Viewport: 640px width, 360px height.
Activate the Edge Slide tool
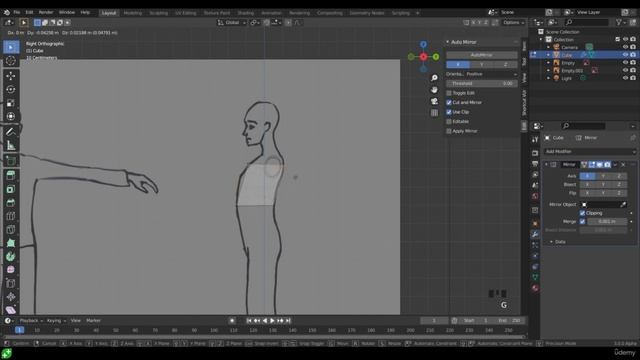coord(11,283)
